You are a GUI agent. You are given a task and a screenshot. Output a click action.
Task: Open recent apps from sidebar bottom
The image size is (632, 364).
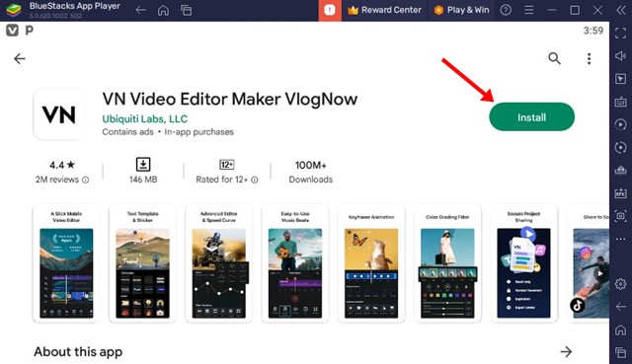click(x=621, y=353)
